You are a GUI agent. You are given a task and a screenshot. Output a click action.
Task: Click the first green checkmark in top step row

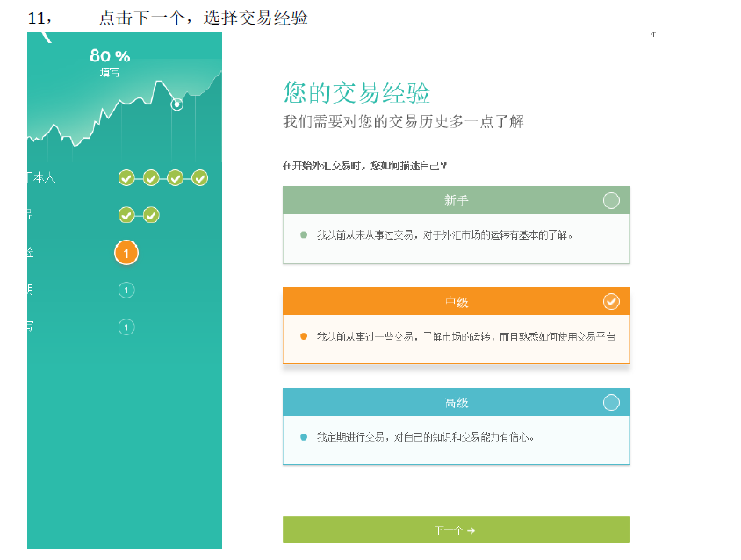click(x=126, y=178)
